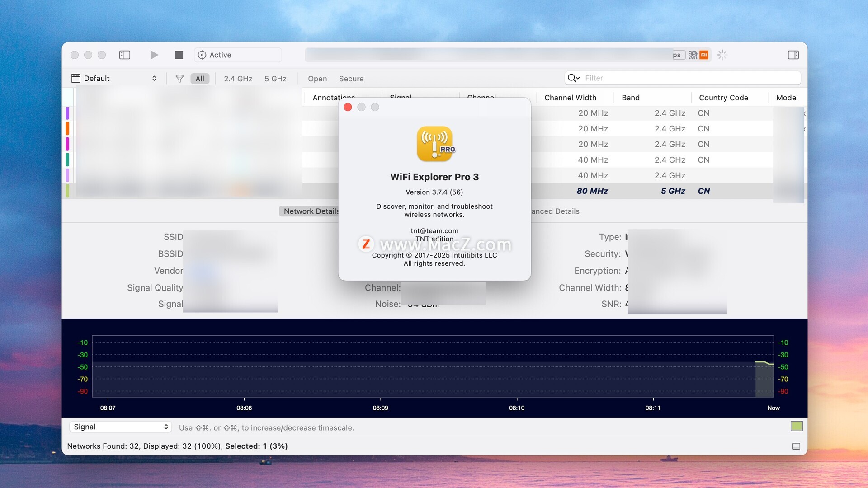The height and width of the screenshot is (488, 868).
Task: Click the WiFi Explorer Pro app icon
Action: coord(434,144)
